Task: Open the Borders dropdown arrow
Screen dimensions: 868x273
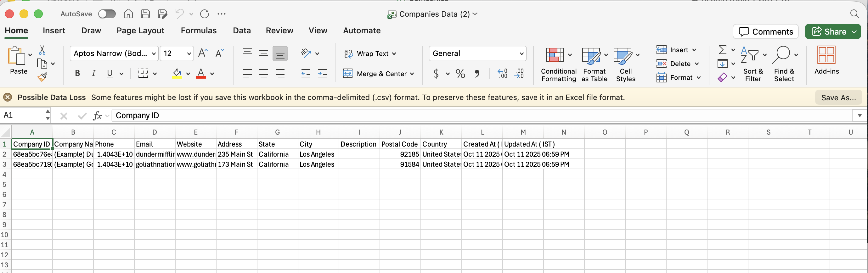Action: pyautogui.click(x=155, y=74)
